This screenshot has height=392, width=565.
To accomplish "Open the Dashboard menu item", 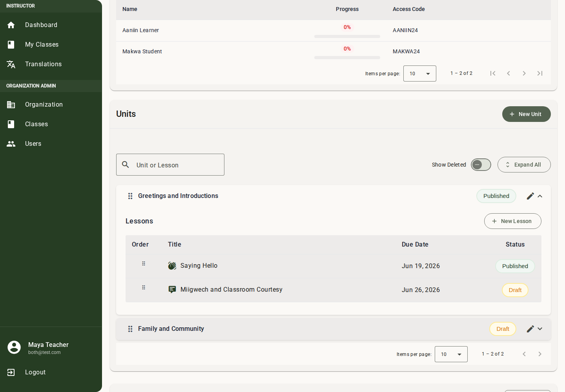I will point(51,25).
